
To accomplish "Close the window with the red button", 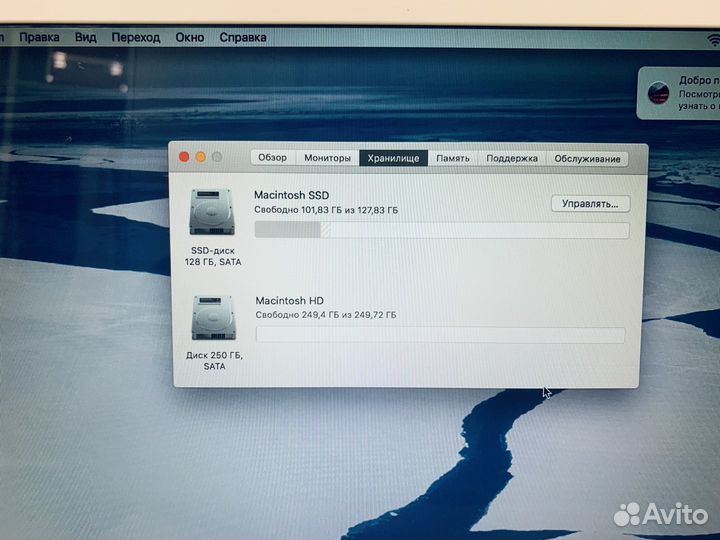I will tap(184, 157).
